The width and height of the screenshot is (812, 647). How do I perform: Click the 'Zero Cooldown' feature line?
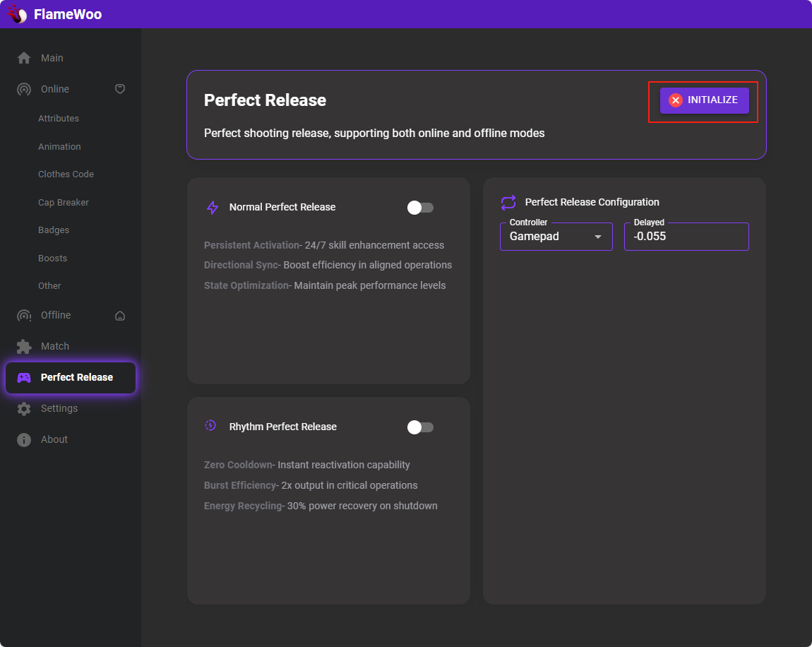click(306, 465)
